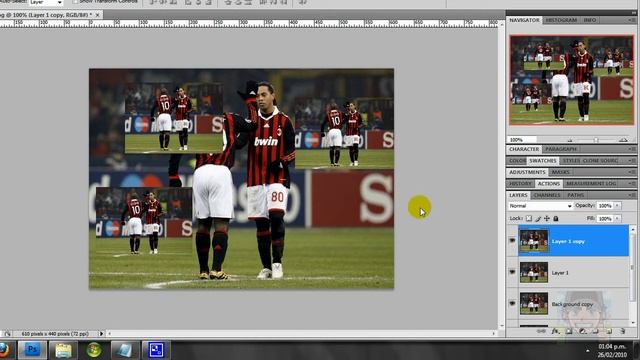Zoom in large mountains icon in Navigator
Viewport: 640px width, 360px height.
click(623, 140)
